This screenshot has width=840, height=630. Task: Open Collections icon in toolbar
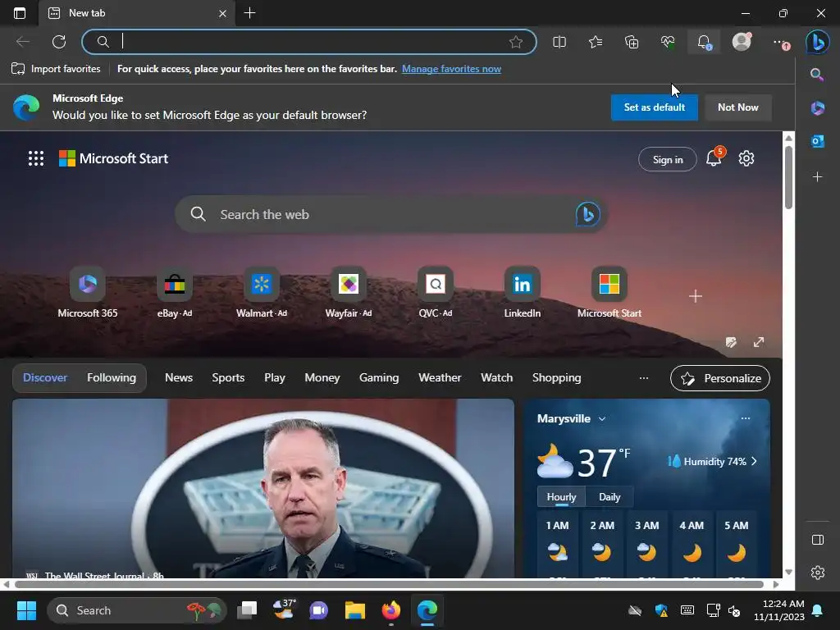[632, 42]
